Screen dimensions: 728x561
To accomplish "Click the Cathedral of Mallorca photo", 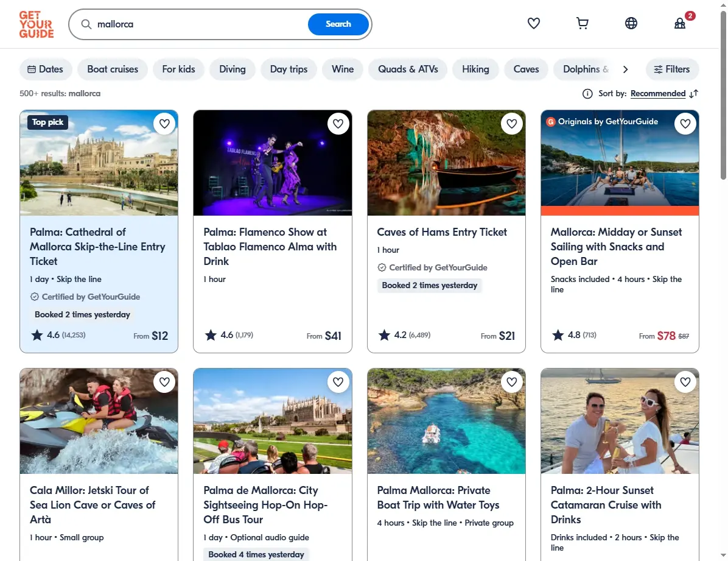I will (x=99, y=163).
